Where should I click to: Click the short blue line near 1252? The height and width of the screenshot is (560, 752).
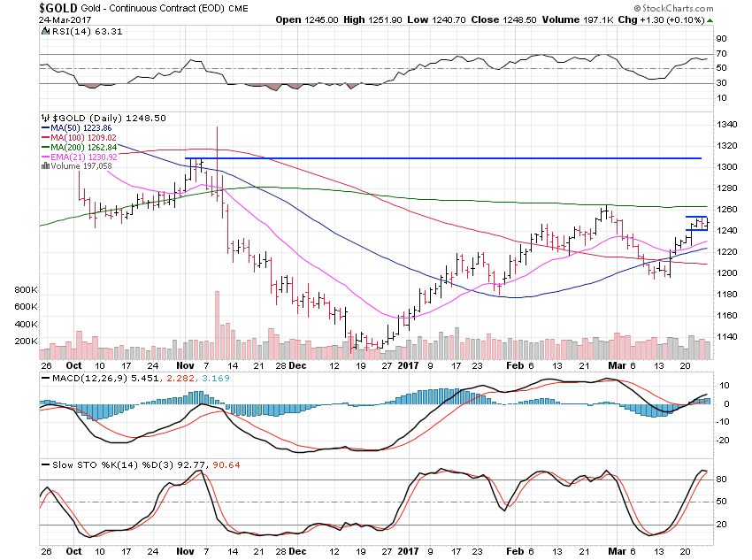[696, 217]
